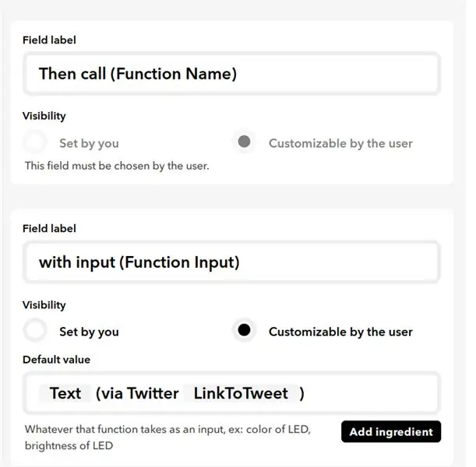Select the grayed "Set by you" radio for Function Name
This screenshot has width=476, height=467.
35,142
